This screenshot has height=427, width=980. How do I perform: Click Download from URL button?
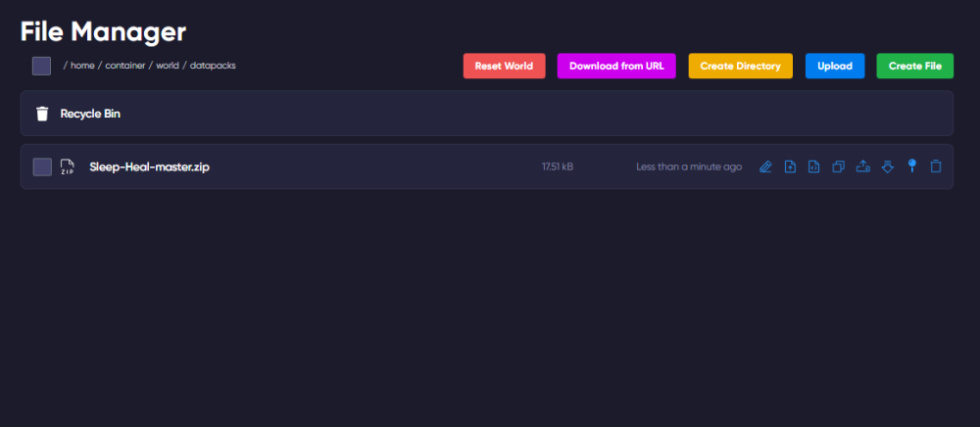click(x=616, y=66)
